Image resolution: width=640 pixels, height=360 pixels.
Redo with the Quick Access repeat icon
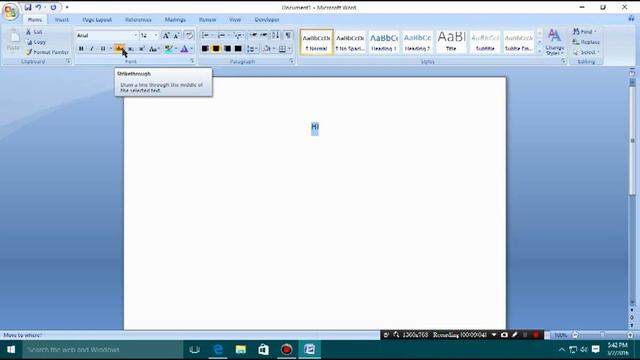[x=53, y=7]
